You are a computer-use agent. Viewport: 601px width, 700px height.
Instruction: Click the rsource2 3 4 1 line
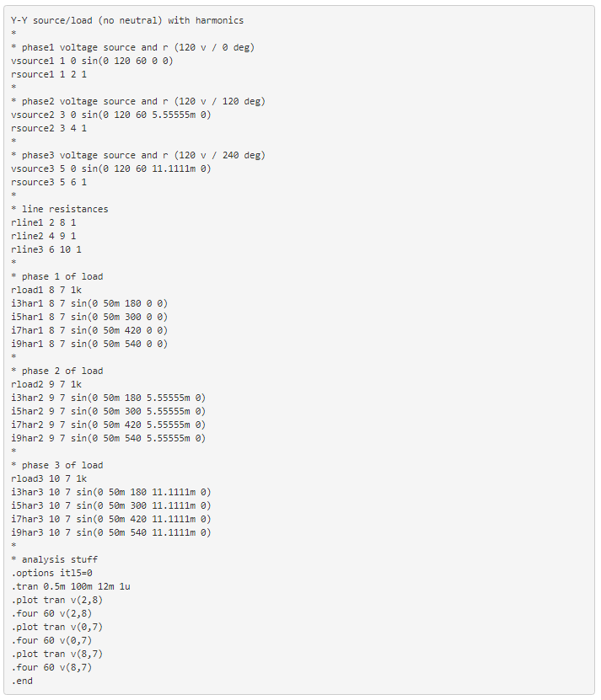click(x=49, y=128)
